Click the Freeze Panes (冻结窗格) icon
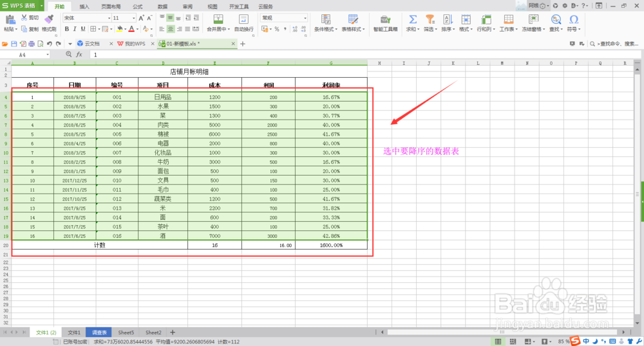The height and width of the screenshot is (346, 644). pos(533,19)
